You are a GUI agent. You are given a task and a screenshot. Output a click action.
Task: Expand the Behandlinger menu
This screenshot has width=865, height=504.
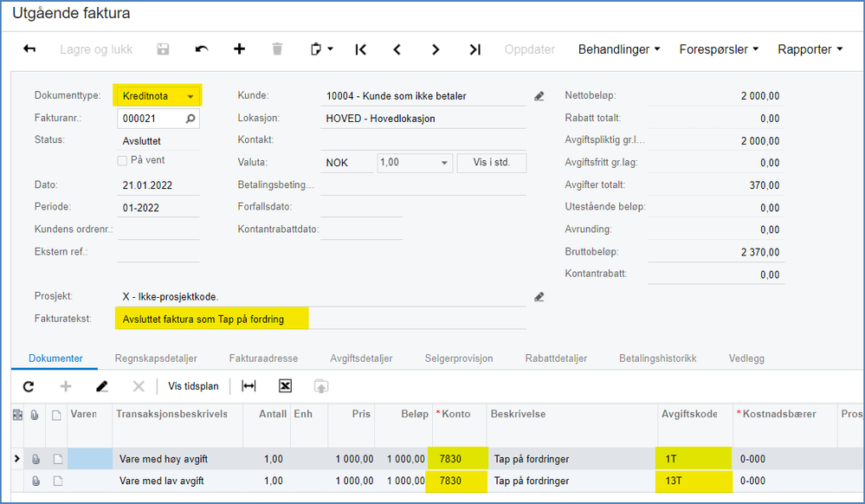pos(619,49)
